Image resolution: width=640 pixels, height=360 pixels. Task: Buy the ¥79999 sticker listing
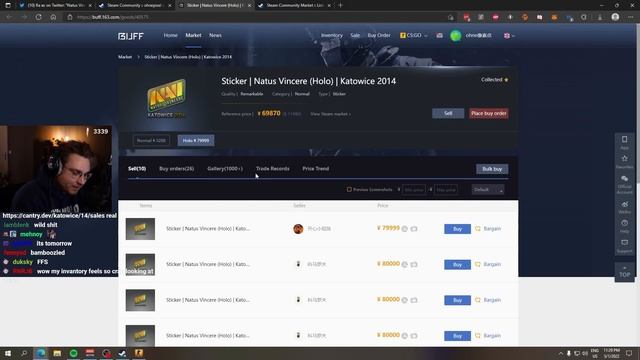pos(457,229)
